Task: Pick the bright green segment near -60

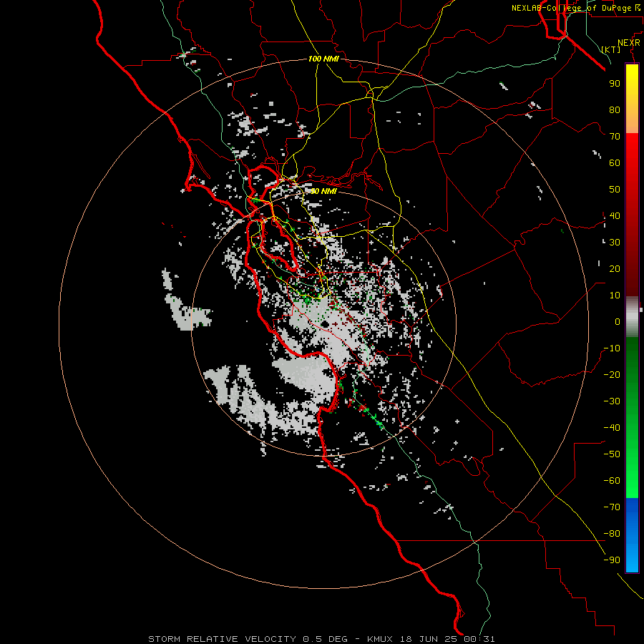Action: [x=632, y=479]
